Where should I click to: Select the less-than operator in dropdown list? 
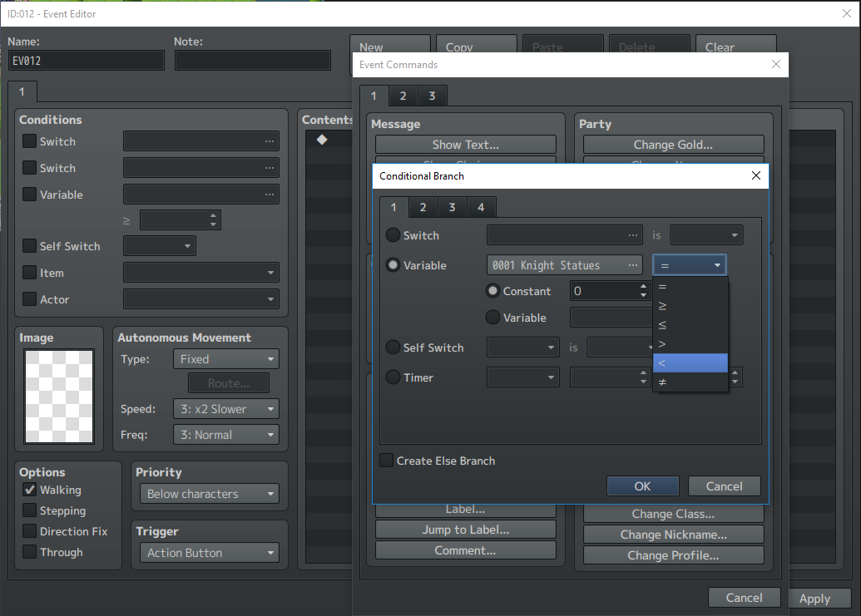[690, 363]
